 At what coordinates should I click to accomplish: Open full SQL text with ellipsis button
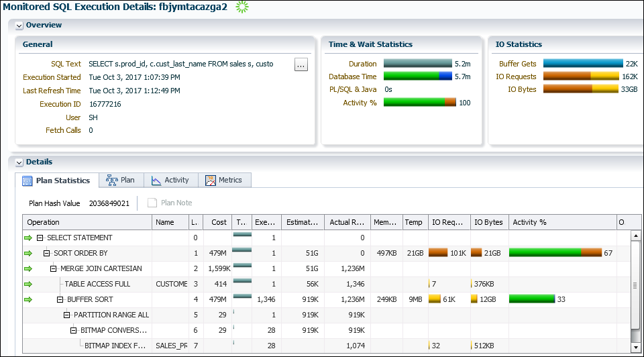pyautogui.click(x=301, y=64)
